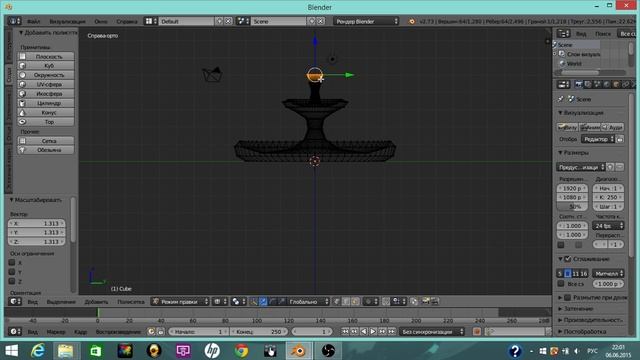Toggle Сглаживание anti-aliasing checkbox
The width and height of the screenshot is (640, 360).
[568, 259]
